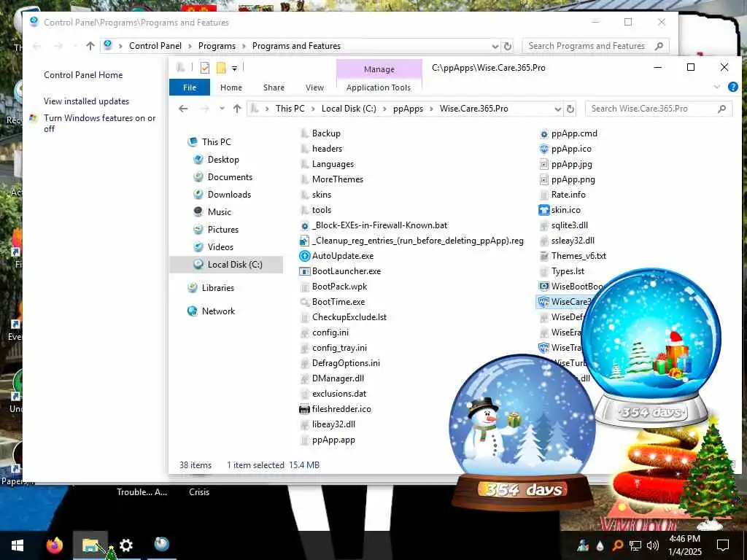The image size is (747, 560).
Task: Open Customize Quick Access Toolbar dropdown
Action: [234, 69]
